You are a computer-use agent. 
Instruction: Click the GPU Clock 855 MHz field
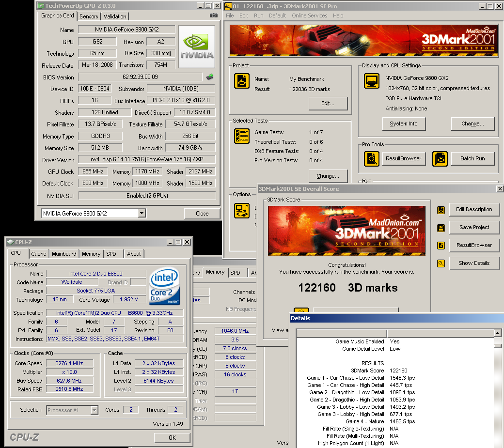93,171
